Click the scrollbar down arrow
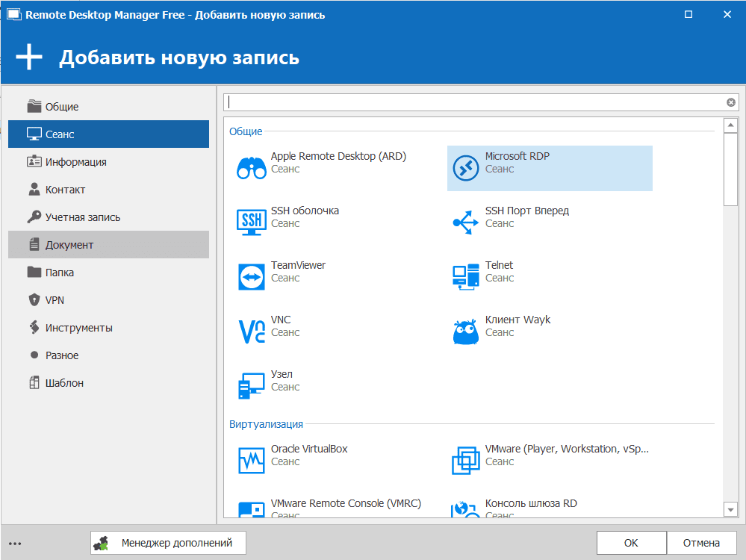 (x=730, y=509)
